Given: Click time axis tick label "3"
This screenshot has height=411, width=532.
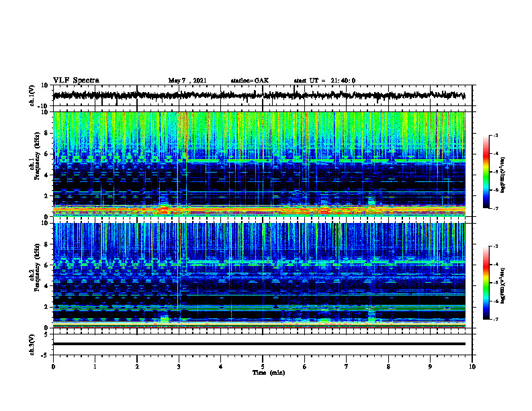Looking at the screenshot, I should pos(179,367).
